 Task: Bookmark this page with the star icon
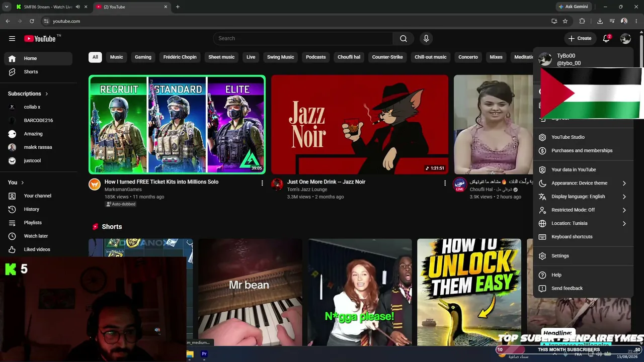click(x=565, y=21)
